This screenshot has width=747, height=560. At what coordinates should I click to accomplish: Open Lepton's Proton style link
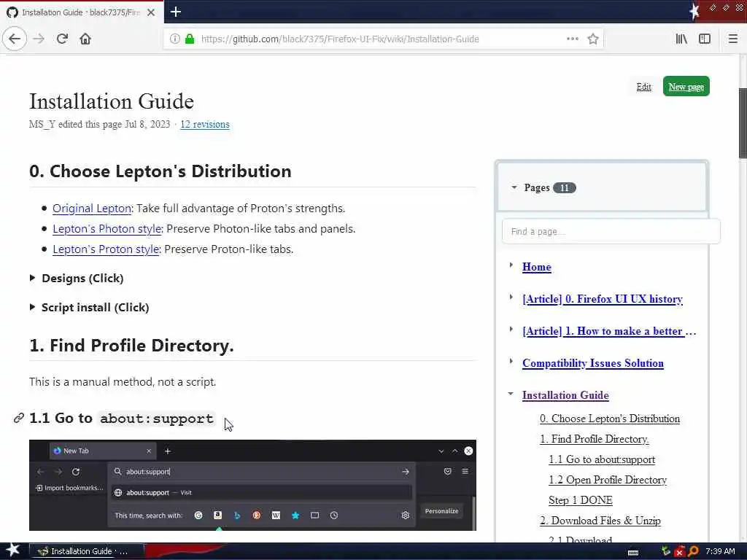[x=106, y=249]
